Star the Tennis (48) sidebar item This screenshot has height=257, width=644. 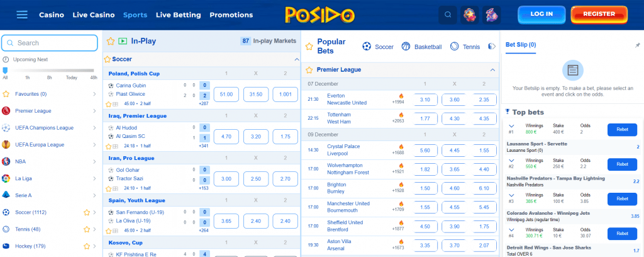pyautogui.click(x=87, y=229)
